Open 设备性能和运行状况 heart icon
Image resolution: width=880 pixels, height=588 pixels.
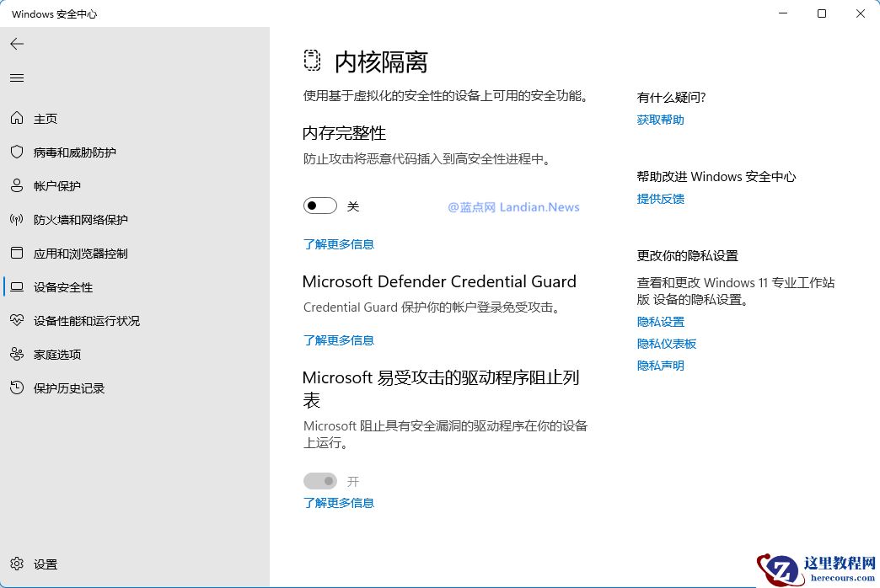tap(18, 321)
